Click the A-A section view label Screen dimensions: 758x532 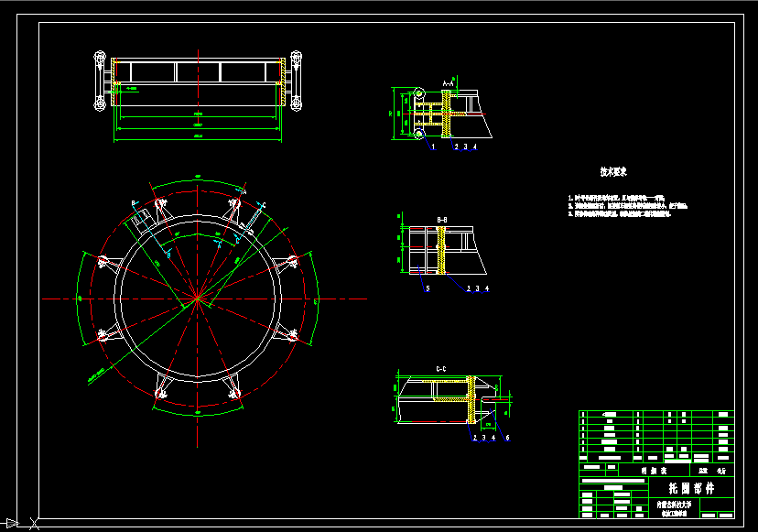point(449,84)
